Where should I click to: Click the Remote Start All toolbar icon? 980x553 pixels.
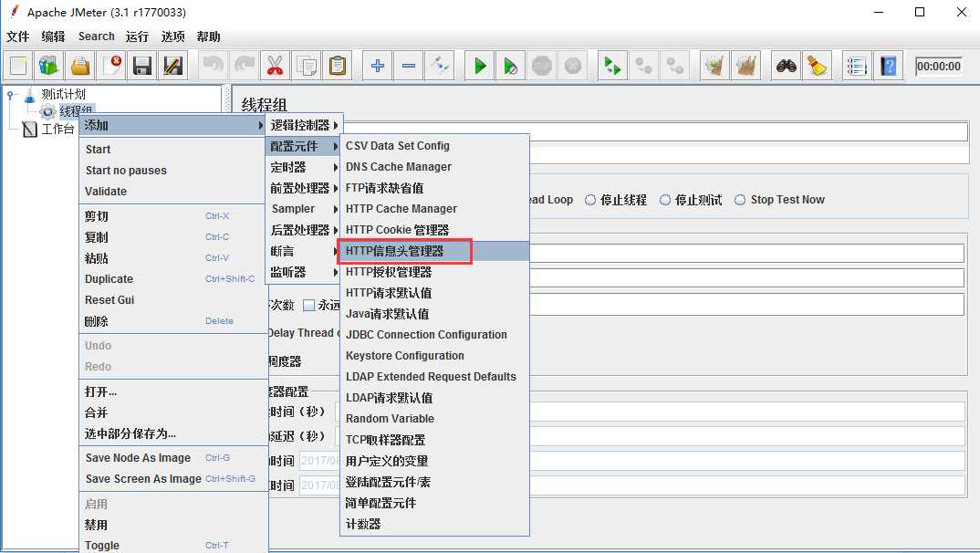pyautogui.click(x=612, y=66)
